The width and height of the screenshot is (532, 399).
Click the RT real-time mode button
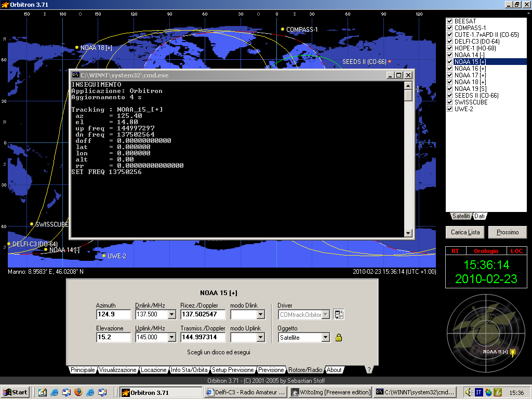point(455,251)
